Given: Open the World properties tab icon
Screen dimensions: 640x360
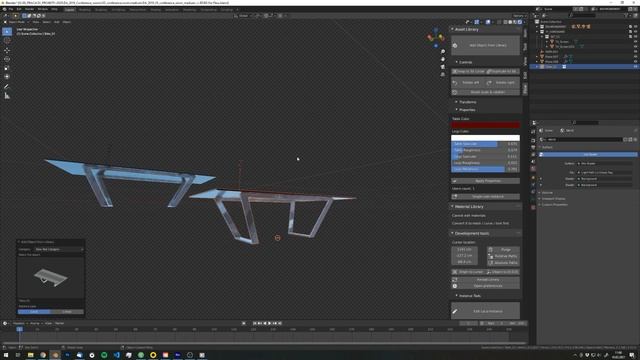Looking at the screenshot, I should tap(533, 169).
